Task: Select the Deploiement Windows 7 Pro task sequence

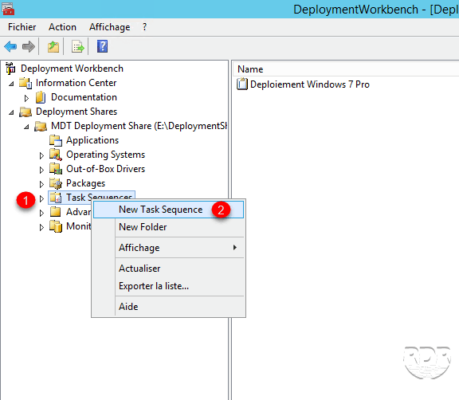Action: (310, 84)
